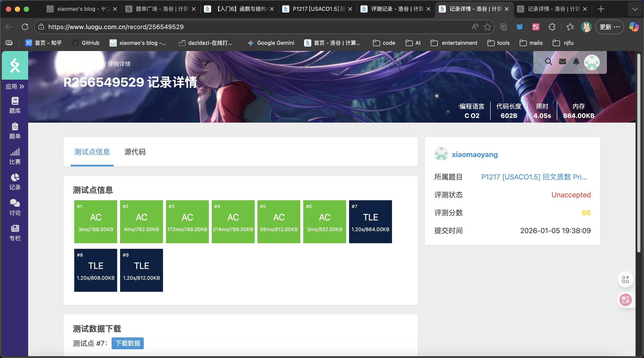Bookmark page with star icon in address bar
This screenshot has width=644, height=358.
click(x=487, y=27)
